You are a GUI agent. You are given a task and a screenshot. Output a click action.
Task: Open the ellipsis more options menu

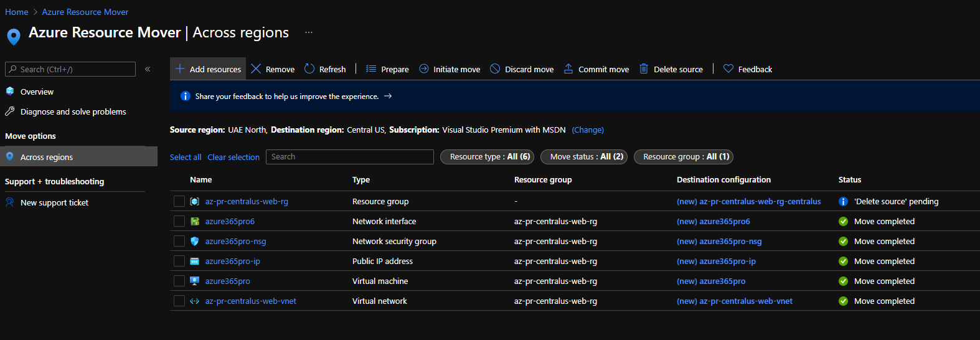(x=309, y=32)
